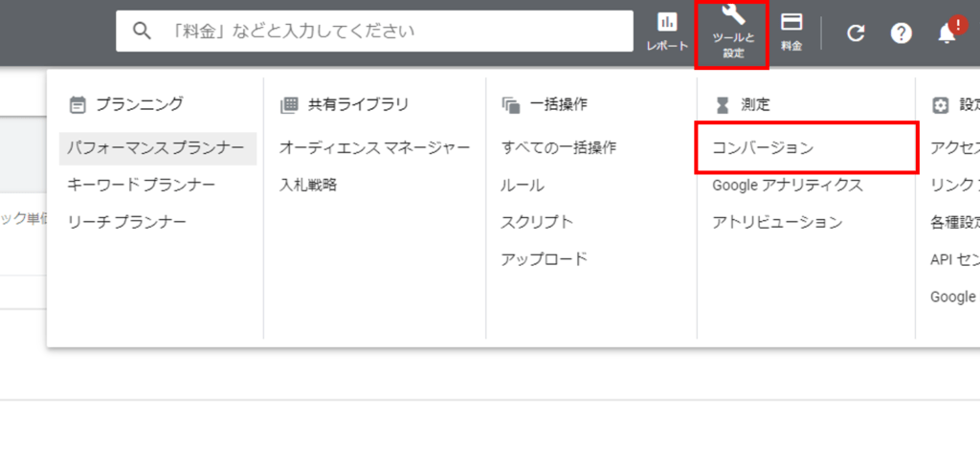The width and height of the screenshot is (980, 462).
Task: Open コンバージョン under 測定
Action: (807, 148)
